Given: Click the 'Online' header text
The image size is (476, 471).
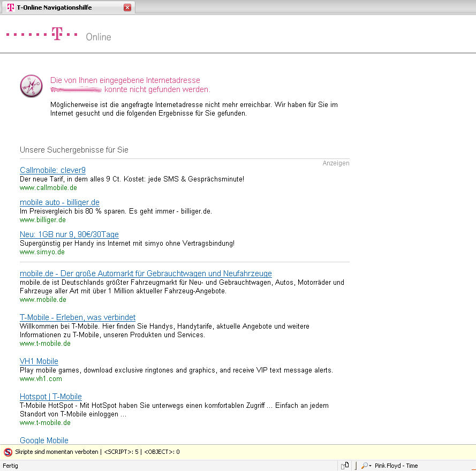Looking at the screenshot, I should [99, 37].
